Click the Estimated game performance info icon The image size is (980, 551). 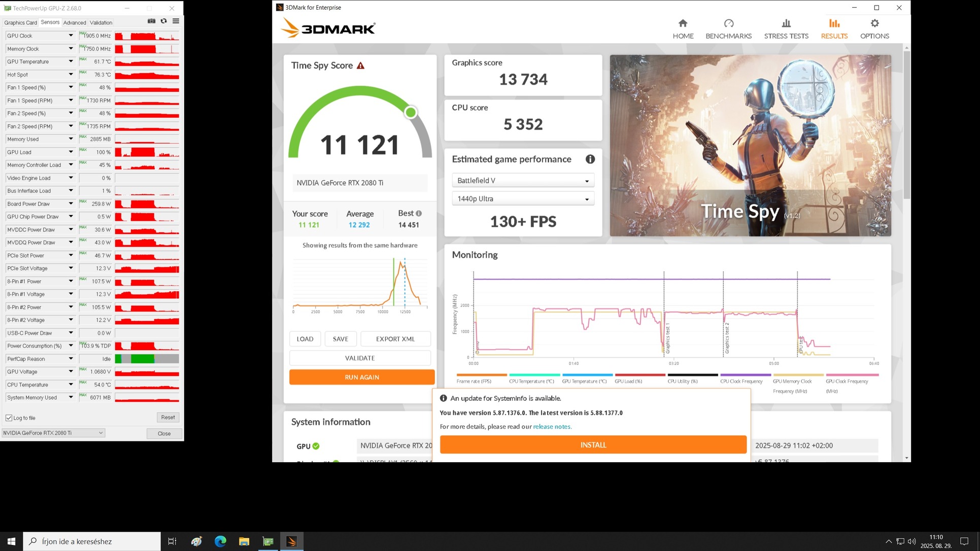(590, 159)
